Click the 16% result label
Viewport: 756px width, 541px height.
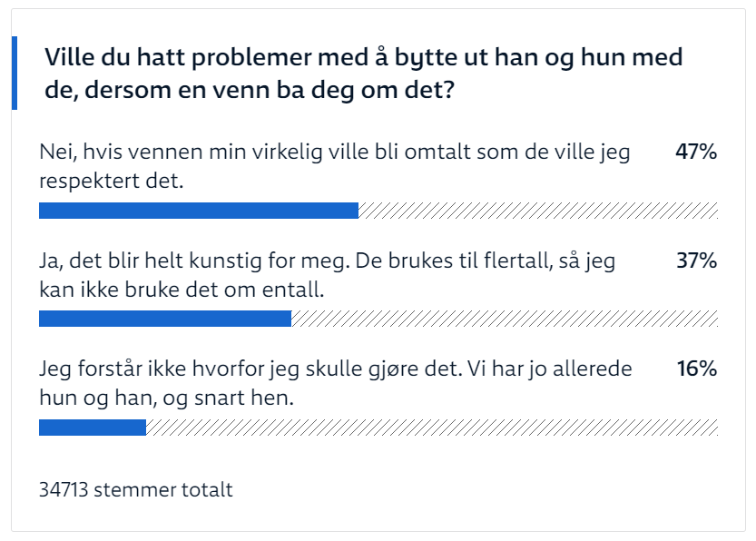(x=697, y=369)
